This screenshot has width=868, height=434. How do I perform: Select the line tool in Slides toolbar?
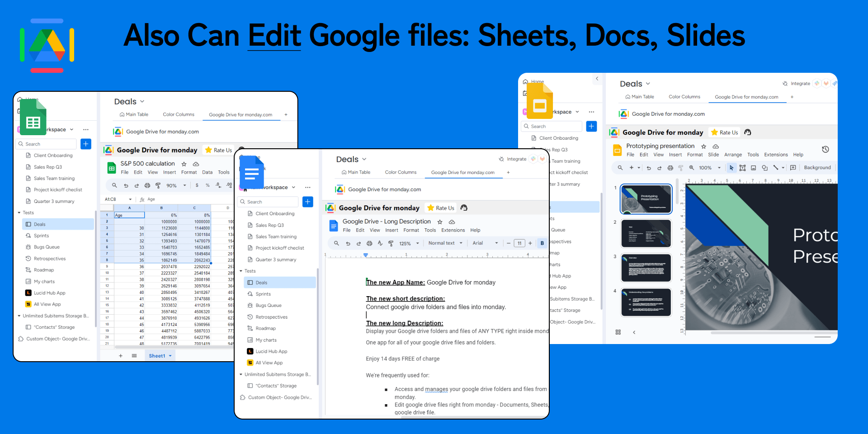point(776,168)
